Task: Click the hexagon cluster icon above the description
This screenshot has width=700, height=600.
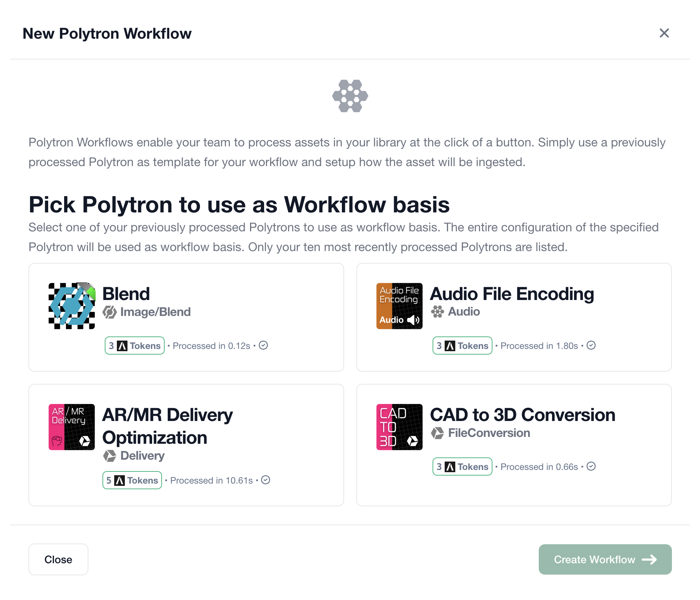Action: [x=350, y=96]
